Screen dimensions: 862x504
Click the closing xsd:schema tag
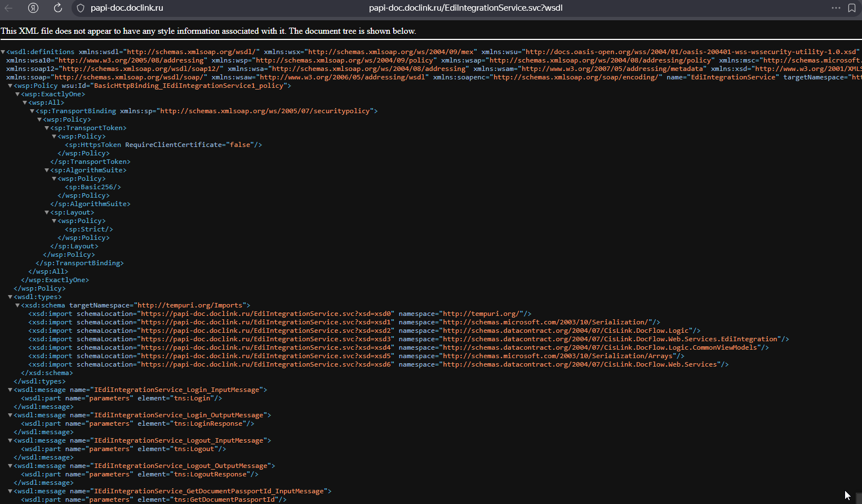[47, 373]
